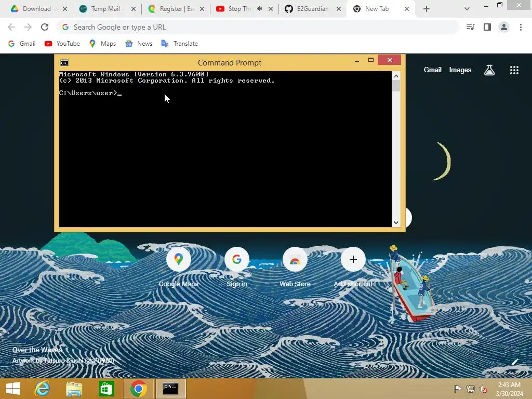Image resolution: width=532 pixels, height=399 pixels.
Task: Maximize the Command Prompt window
Action: coord(371,60)
